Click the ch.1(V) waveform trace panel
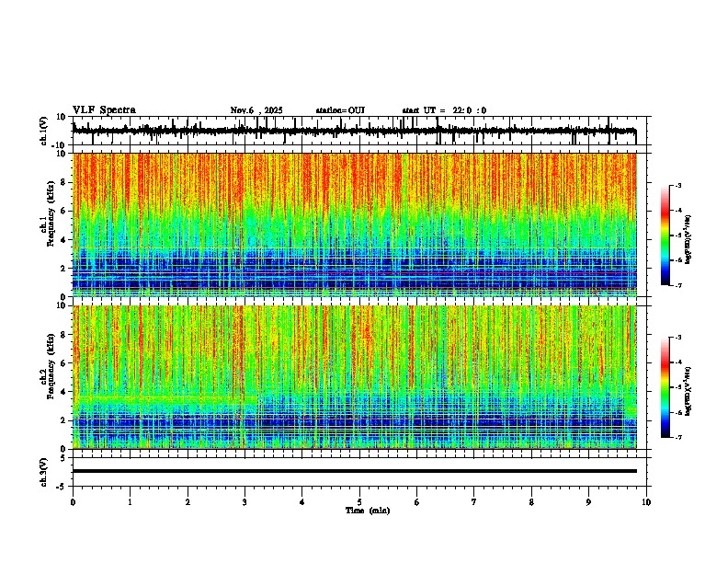728x563 pixels. point(359,131)
